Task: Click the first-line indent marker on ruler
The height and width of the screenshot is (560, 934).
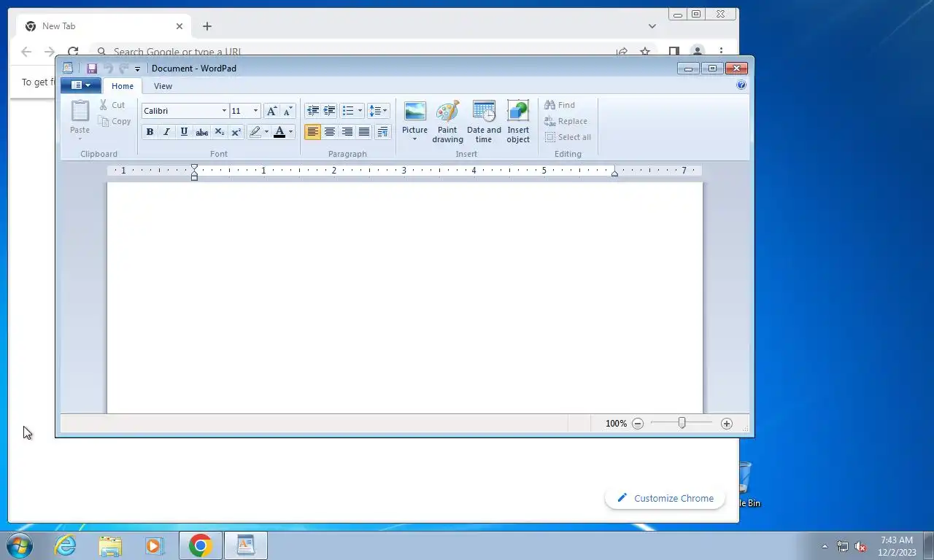Action: tap(194, 168)
